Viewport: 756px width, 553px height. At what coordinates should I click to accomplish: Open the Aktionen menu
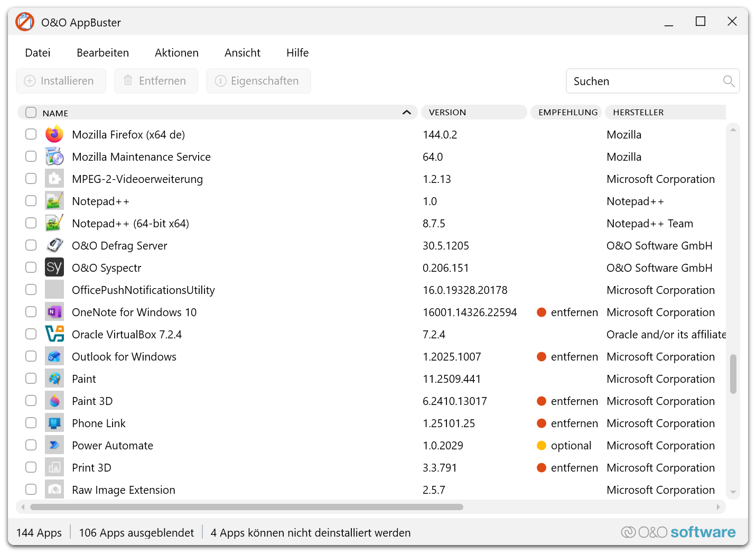point(176,53)
